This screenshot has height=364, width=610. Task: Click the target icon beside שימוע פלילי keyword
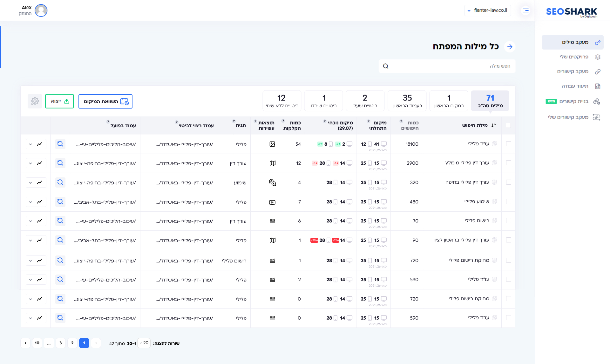coord(494,202)
